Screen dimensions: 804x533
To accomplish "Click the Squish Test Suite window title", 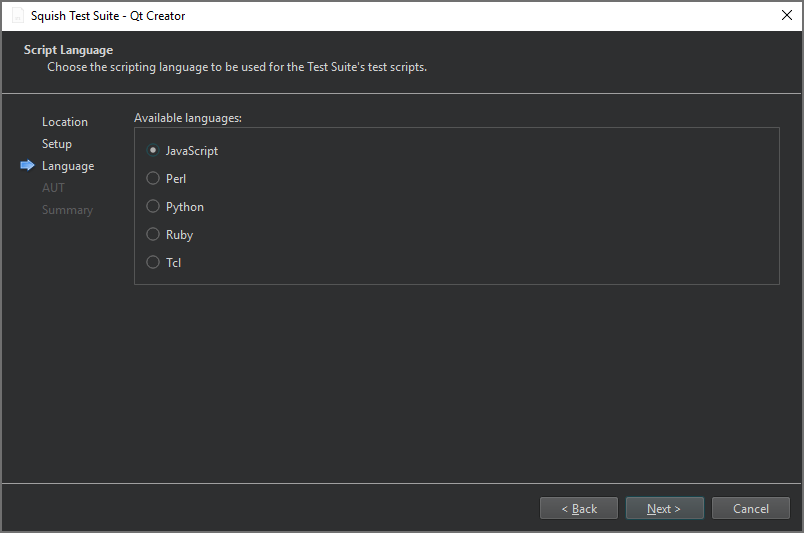I will point(108,16).
